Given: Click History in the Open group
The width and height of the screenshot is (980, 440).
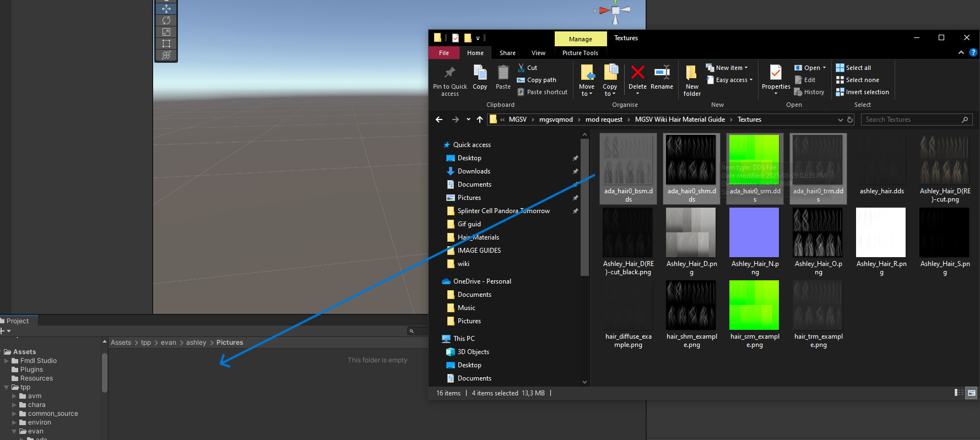Looking at the screenshot, I should 809,92.
